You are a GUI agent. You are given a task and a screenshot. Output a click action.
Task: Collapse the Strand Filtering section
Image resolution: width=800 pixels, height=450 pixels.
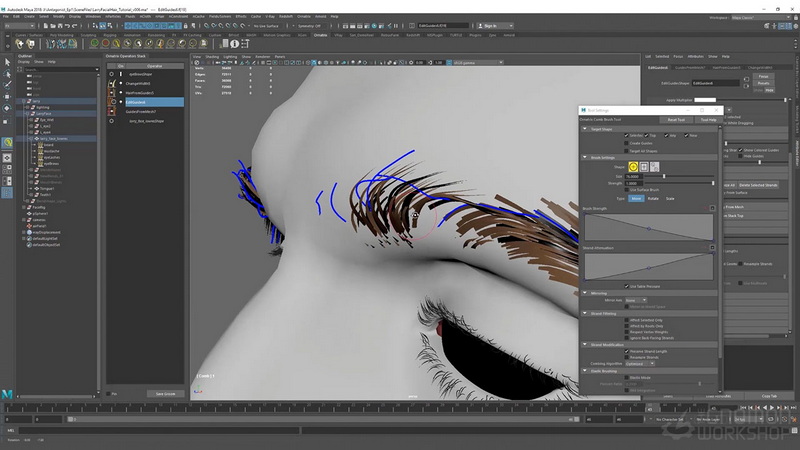pos(585,313)
